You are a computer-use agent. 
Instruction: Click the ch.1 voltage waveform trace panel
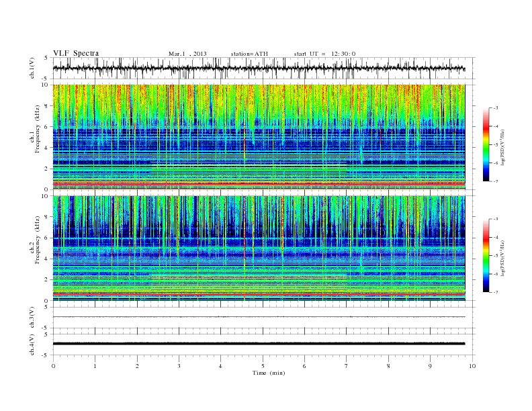(x=264, y=68)
